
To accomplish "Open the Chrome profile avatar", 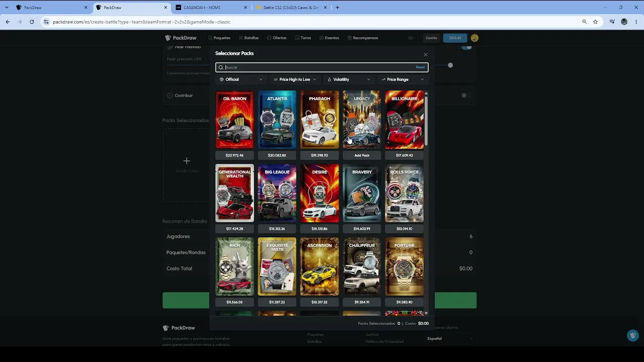I will point(624,22).
